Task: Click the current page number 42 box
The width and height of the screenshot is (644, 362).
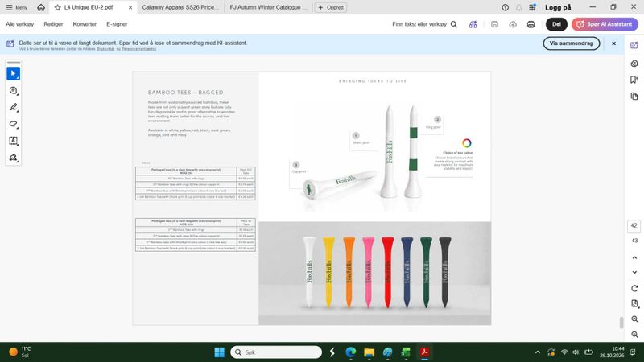Action: (x=634, y=226)
